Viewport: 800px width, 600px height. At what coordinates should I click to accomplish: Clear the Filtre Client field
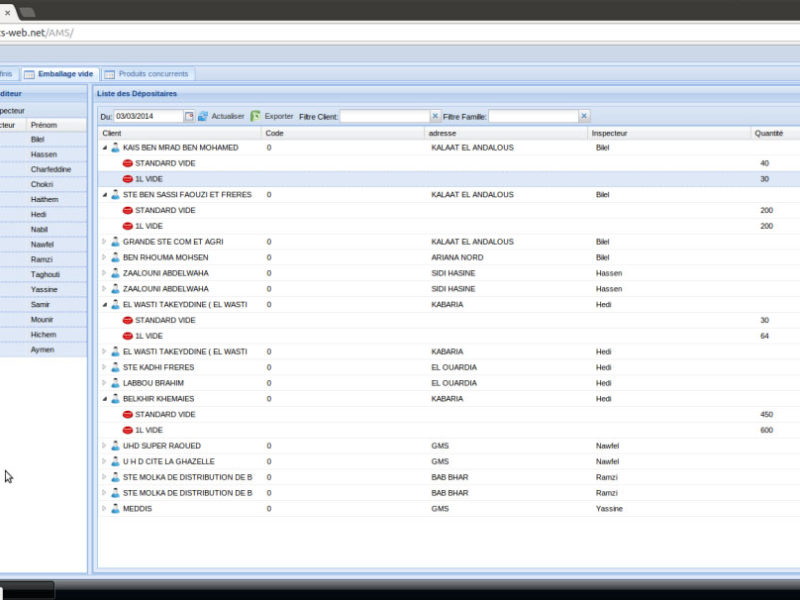tap(435, 116)
